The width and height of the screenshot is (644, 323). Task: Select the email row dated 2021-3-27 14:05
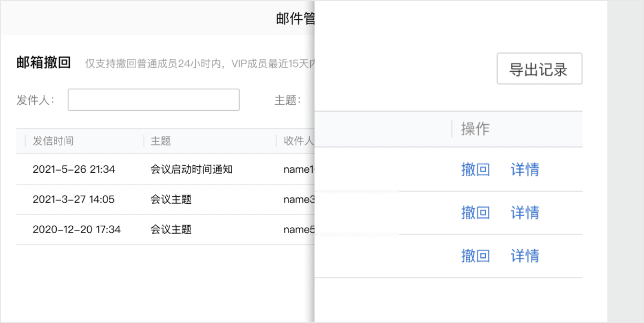(x=160, y=199)
